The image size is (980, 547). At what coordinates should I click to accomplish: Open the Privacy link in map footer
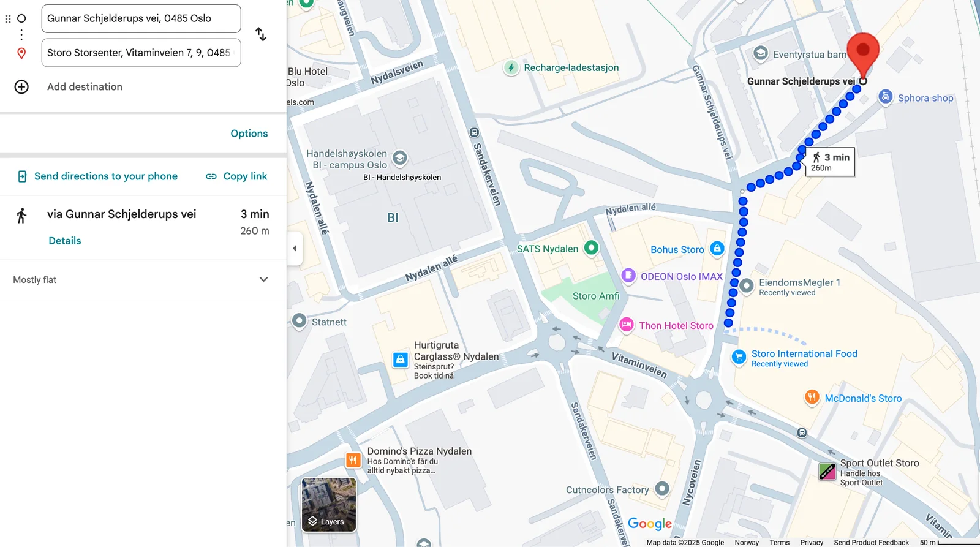point(812,543)
